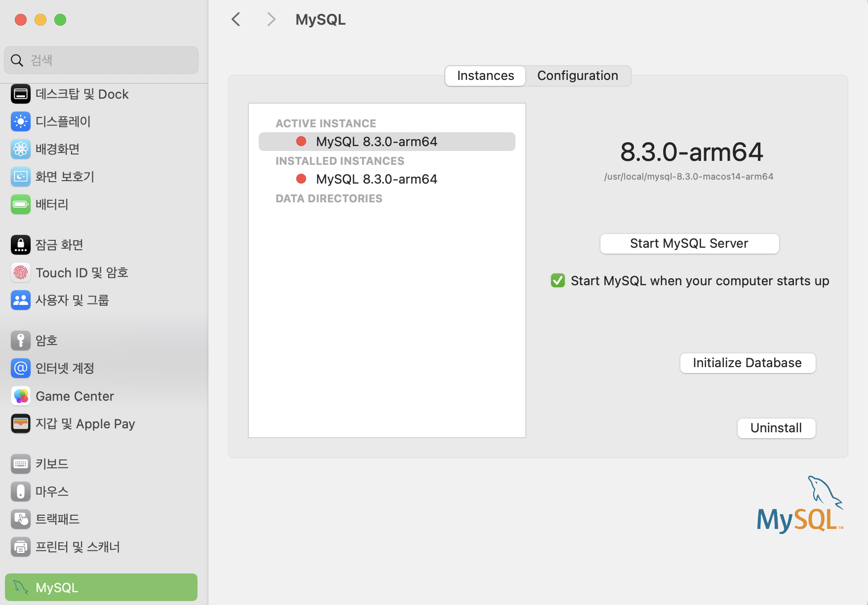
Task: Click the /usr/local/mysql install path text
Action: tap(689, 177)
